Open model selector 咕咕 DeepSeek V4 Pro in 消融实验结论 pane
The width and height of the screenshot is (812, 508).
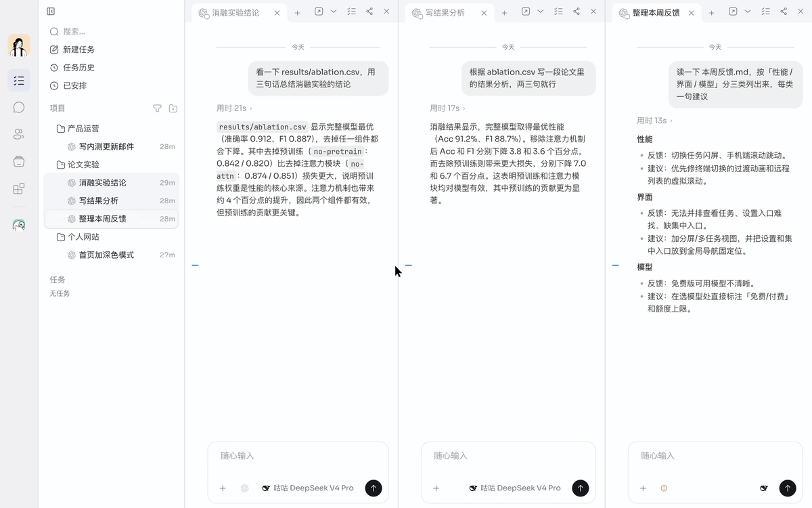308,488
